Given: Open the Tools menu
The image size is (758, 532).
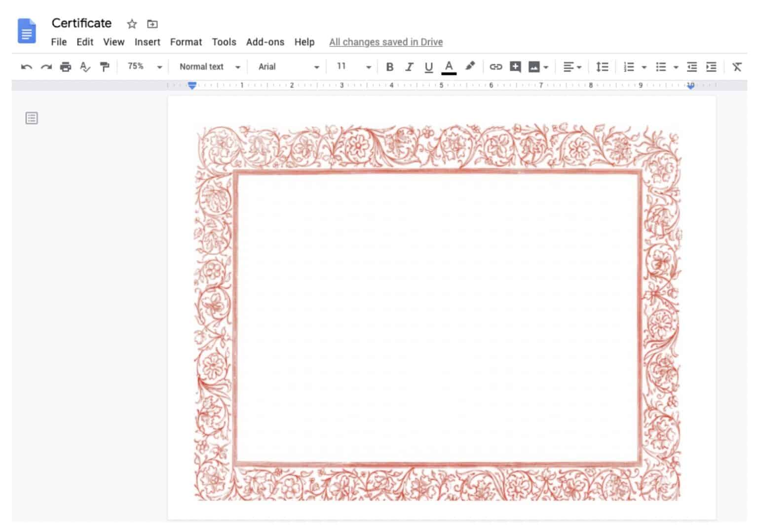Looking at the screenshot, I should 224,42.
